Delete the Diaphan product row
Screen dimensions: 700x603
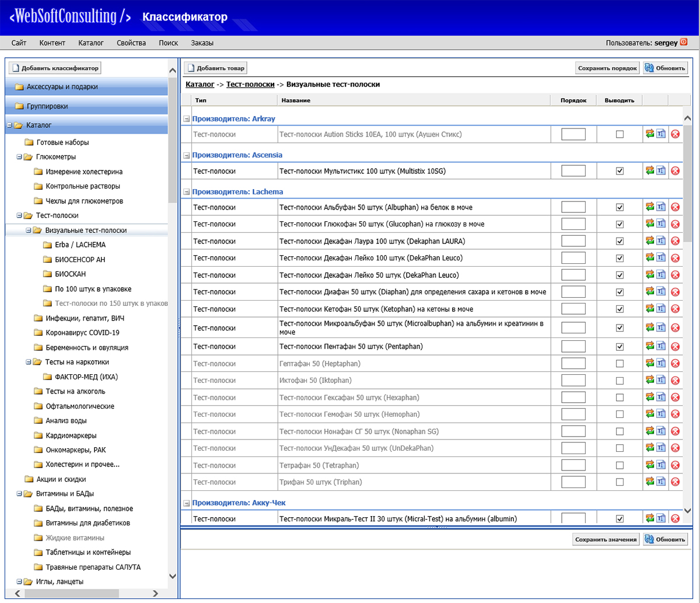click(675, 291)
